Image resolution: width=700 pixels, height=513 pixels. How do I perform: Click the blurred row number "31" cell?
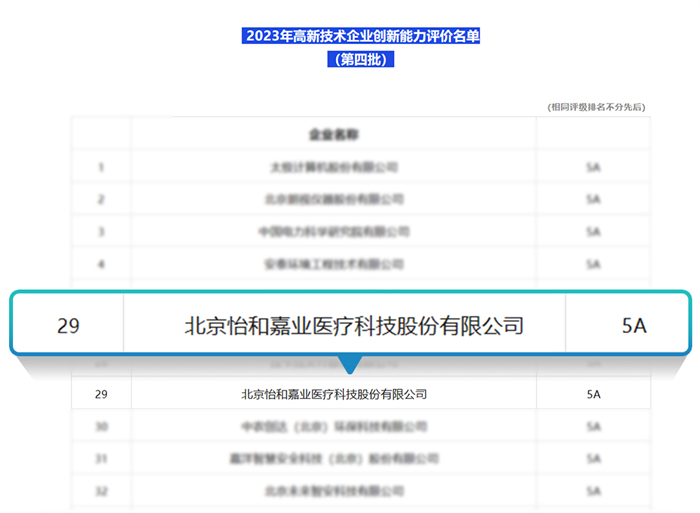pyautogui.click(x=101, y=459)
